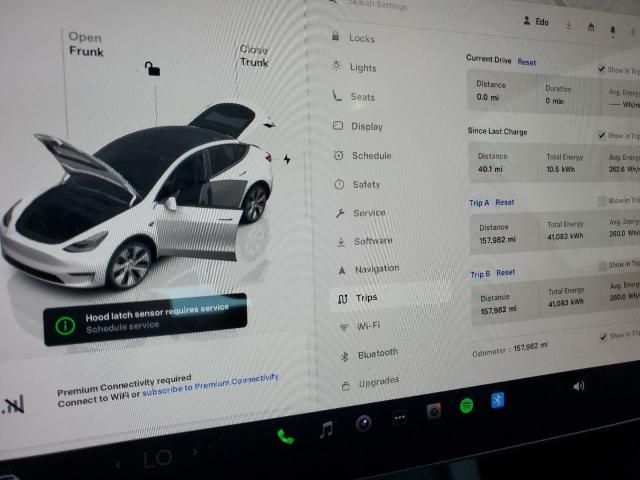This screenshot has width=640, height=480.
Task: Tap the unlock padlock icon above car
Action: tap(152, 69)
